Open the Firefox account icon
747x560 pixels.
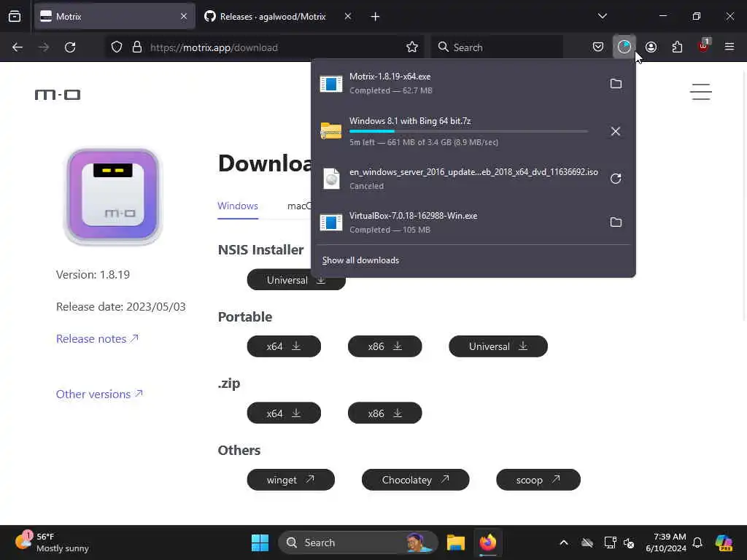pyautogui.click(x=651, y=47)
